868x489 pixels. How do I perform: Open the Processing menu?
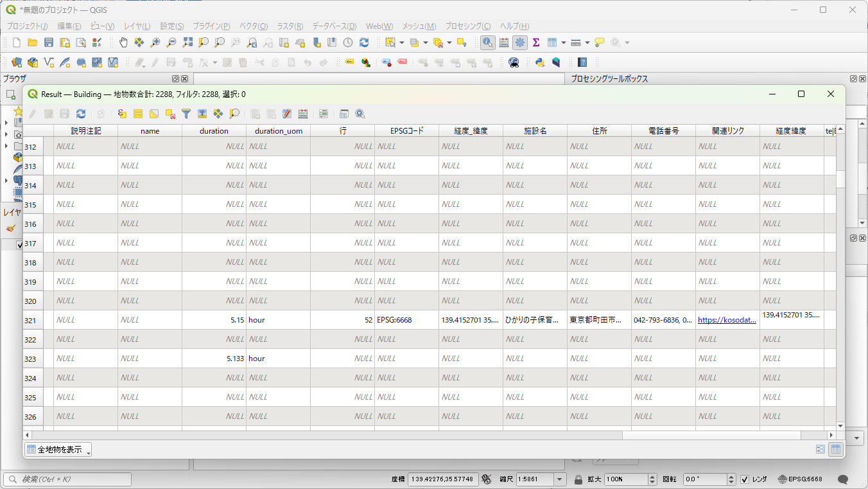click(x=467, y=26)
